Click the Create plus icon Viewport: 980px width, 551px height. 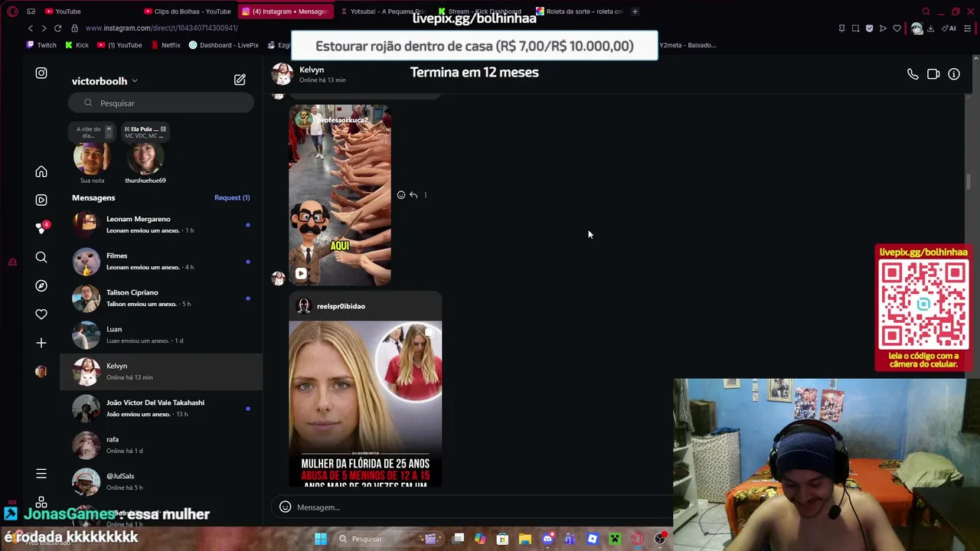pyautogui.click(x=41, y=343)
